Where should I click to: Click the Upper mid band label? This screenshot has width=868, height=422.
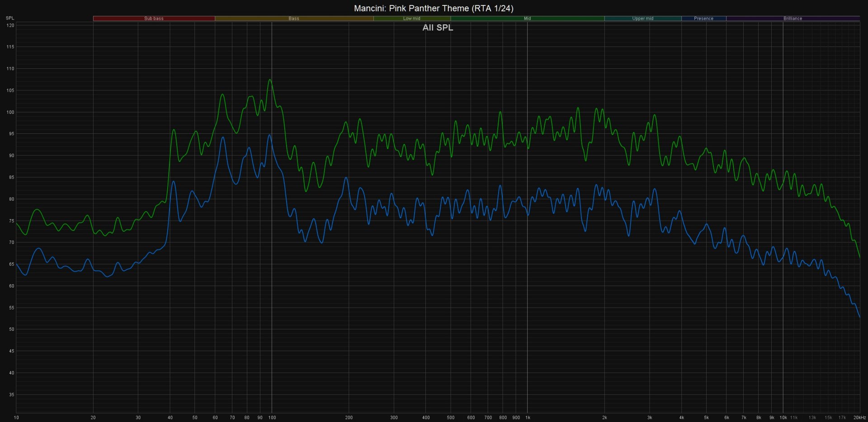coord(642,19)
